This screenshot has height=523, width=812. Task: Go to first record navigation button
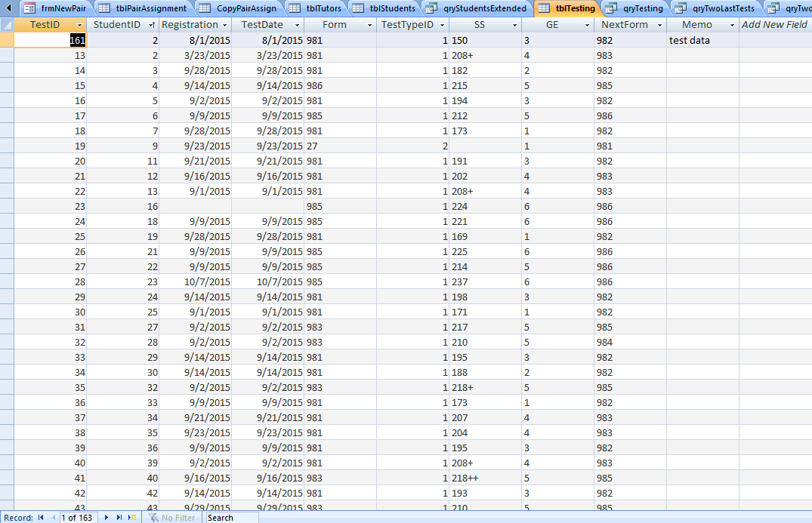pyautogui.click(x=41, y=517)
